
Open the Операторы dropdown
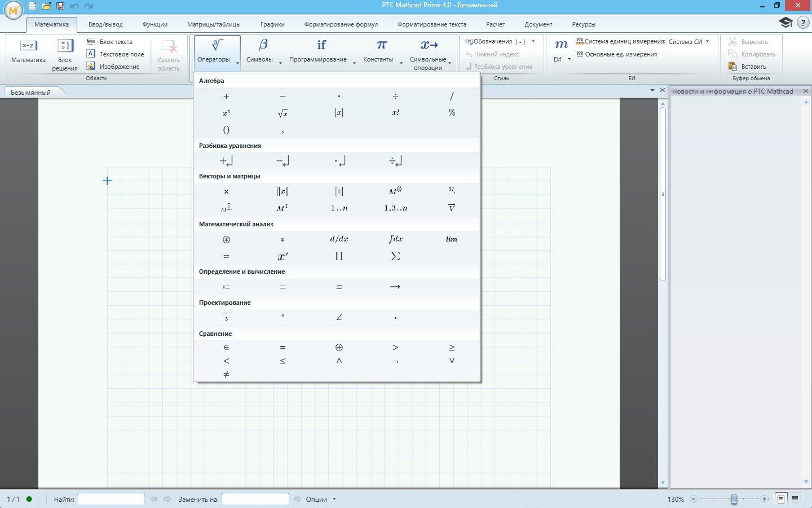217,53
